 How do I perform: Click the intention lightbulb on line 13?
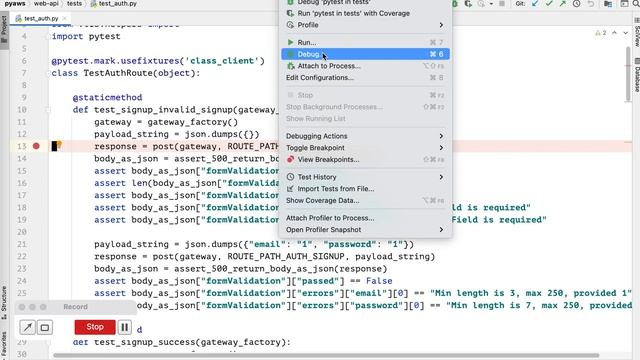pyautogui.click(x=59, y=144)
